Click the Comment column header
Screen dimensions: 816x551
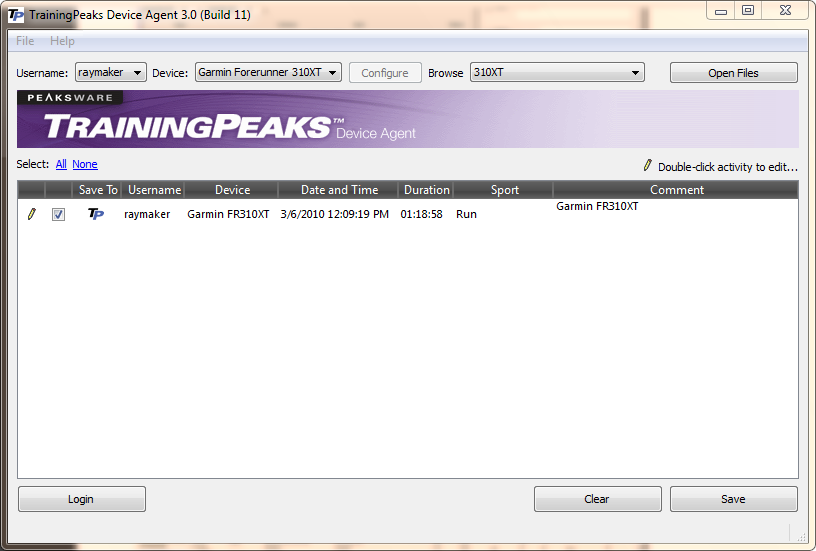click(676, 190)
